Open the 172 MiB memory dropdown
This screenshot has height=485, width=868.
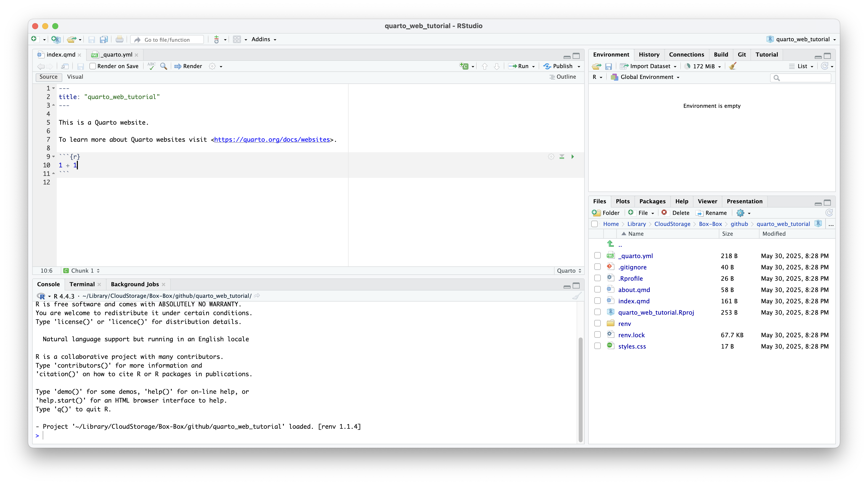[703, 66]
